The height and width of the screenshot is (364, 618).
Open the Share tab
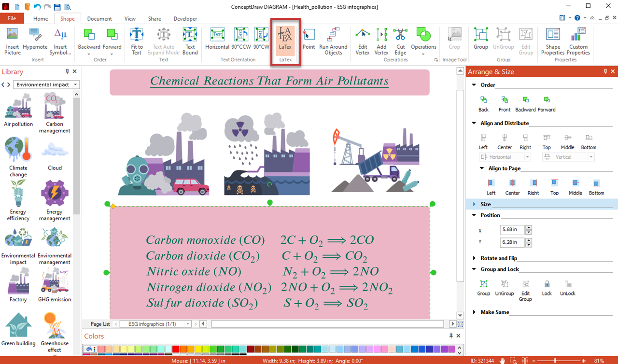pos(154,19)
